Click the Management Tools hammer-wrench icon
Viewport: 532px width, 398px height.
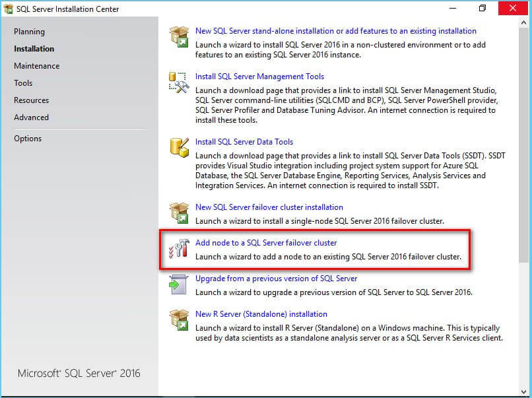click(x=179, y=83)
